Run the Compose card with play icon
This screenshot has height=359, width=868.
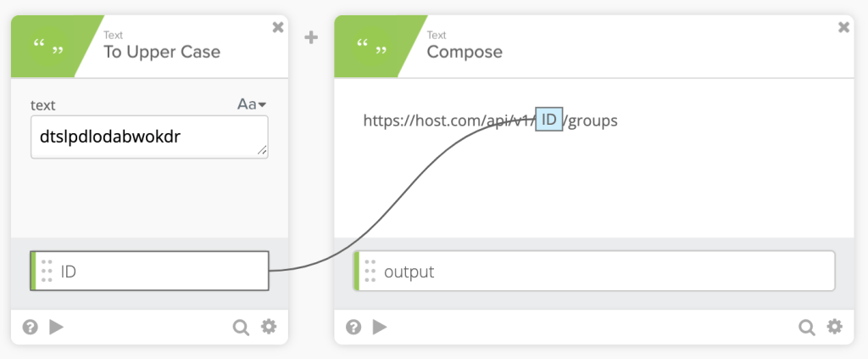click(381, 327)
